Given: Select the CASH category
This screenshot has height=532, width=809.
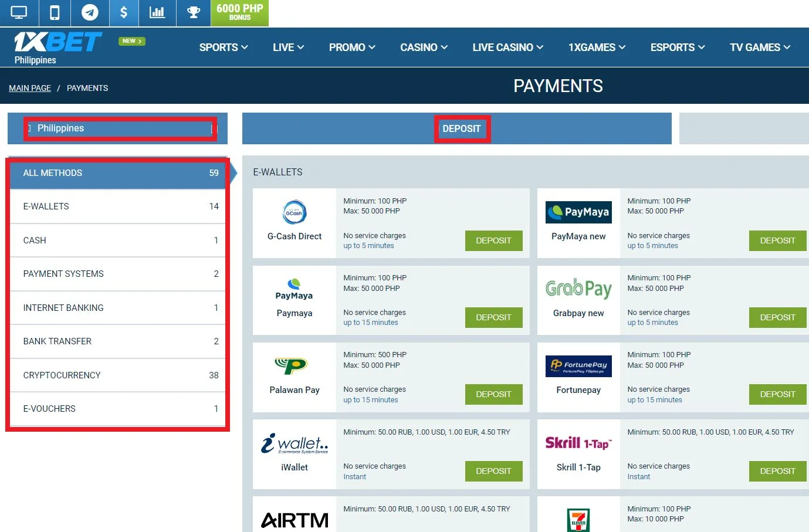Looking at the screenshot, I should pyautogui.click(x=118, y=240).
